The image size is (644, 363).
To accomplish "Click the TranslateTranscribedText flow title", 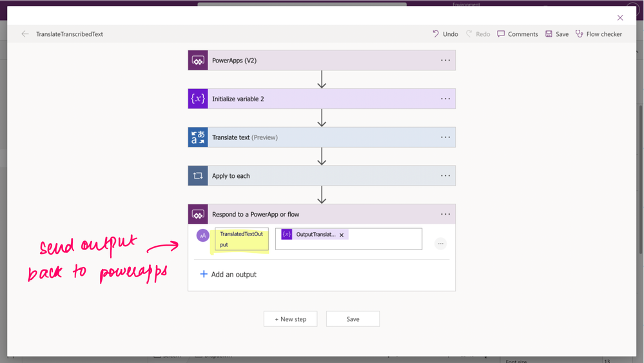I will point(70,34).
